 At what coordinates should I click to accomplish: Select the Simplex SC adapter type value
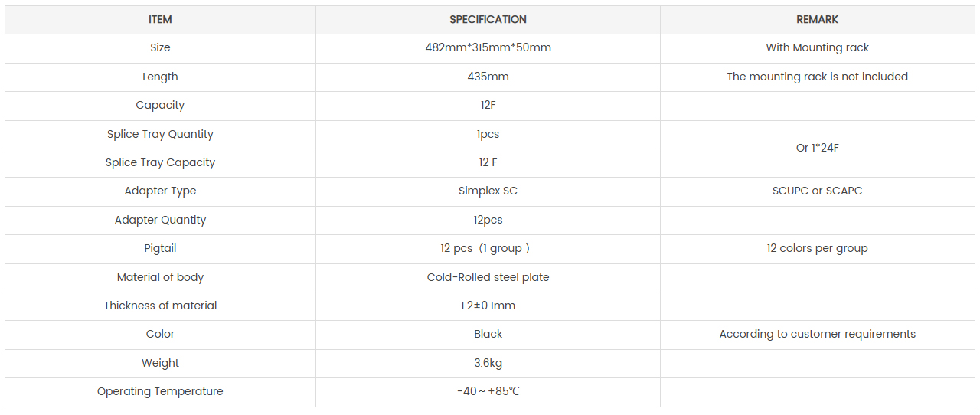pyautogui.click(x=488, y=191)
